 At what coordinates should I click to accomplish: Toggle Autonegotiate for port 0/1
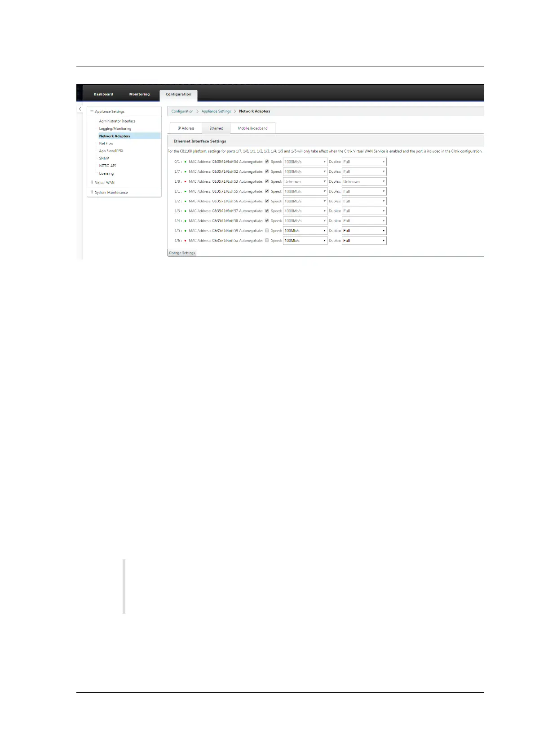pos(267,162)
